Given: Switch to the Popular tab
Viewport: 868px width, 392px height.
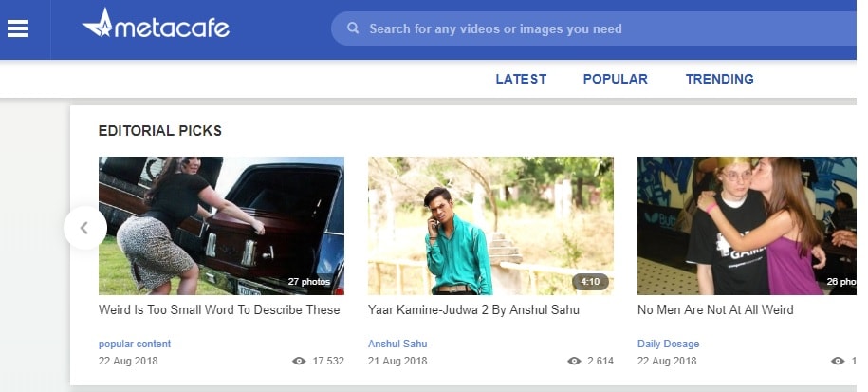Looking at the screenshot, I should click(x=615, y=79).
